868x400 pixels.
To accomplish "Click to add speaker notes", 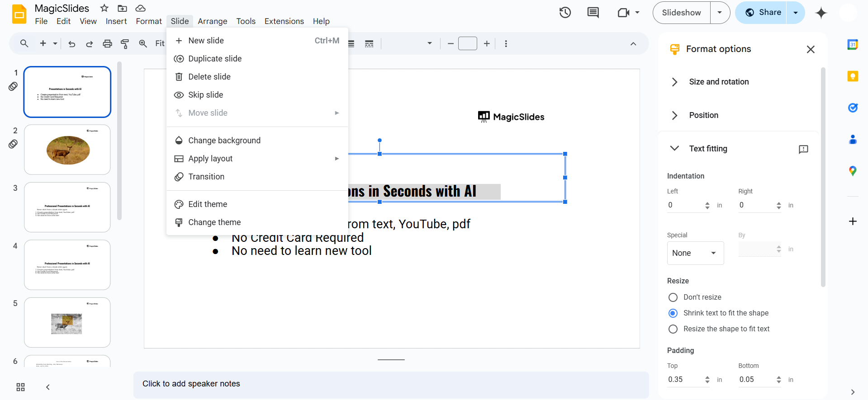I will [x=391, y=384].
